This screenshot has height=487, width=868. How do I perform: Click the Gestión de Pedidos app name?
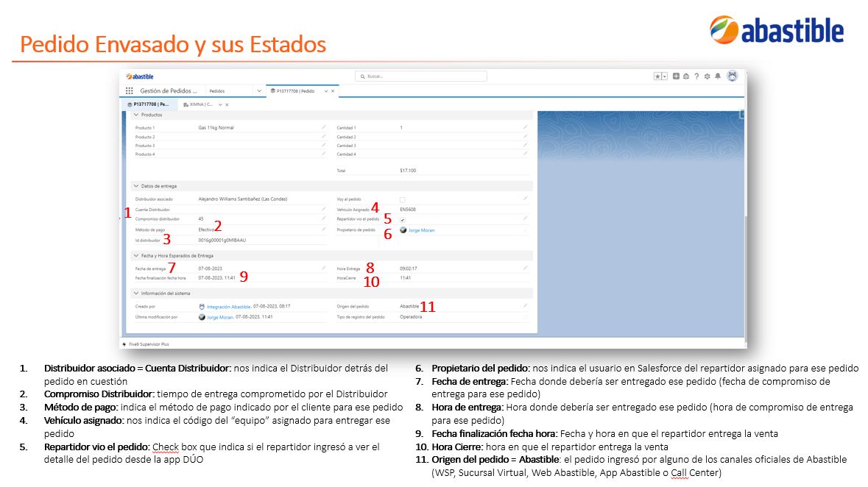coord(169,90)
